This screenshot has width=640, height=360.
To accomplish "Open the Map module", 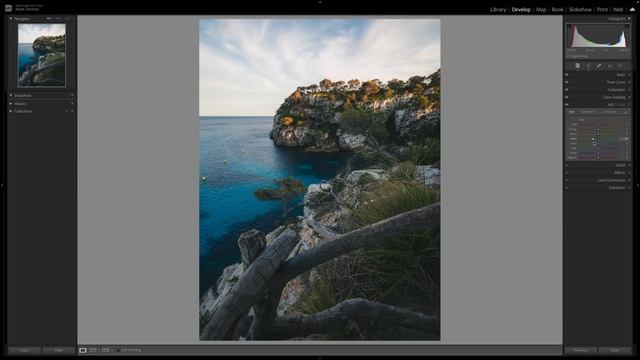I will coord(541,9).
